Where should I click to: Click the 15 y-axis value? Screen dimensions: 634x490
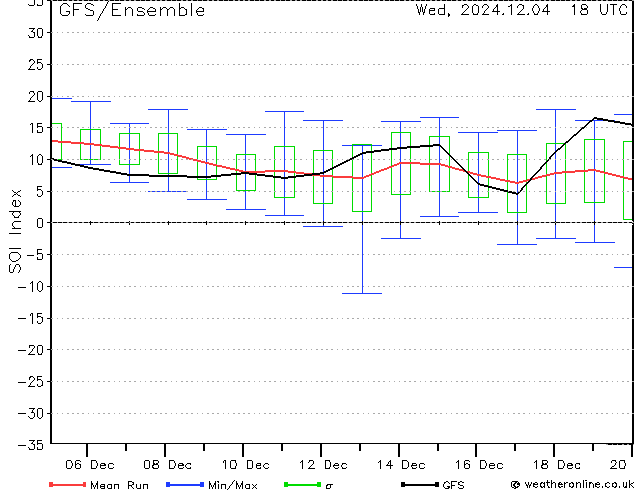click(36, 128)
